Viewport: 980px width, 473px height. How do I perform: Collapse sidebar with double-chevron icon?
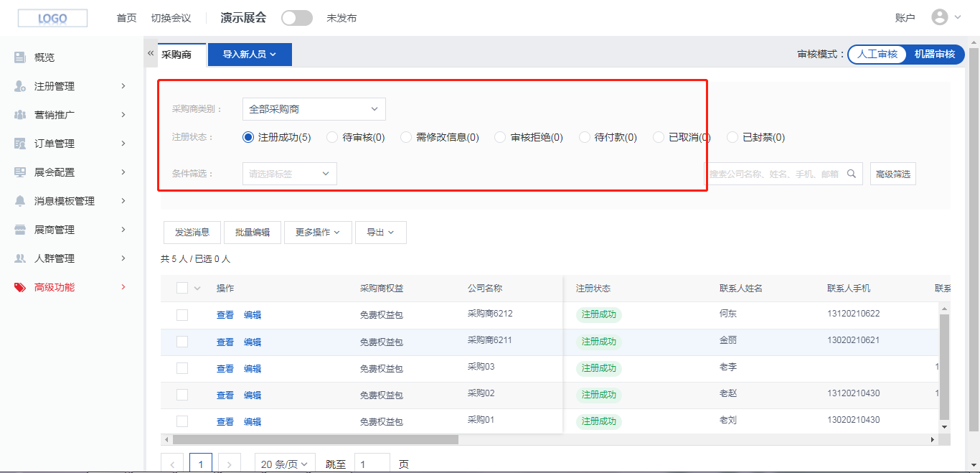click(151, 53)
